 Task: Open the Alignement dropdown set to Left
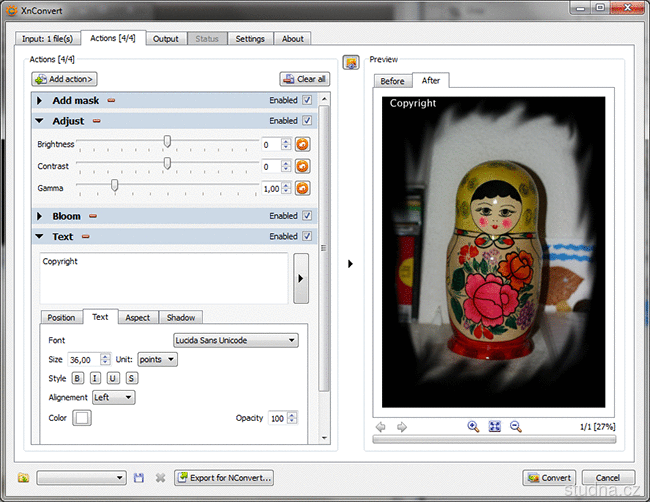point(112,397)
